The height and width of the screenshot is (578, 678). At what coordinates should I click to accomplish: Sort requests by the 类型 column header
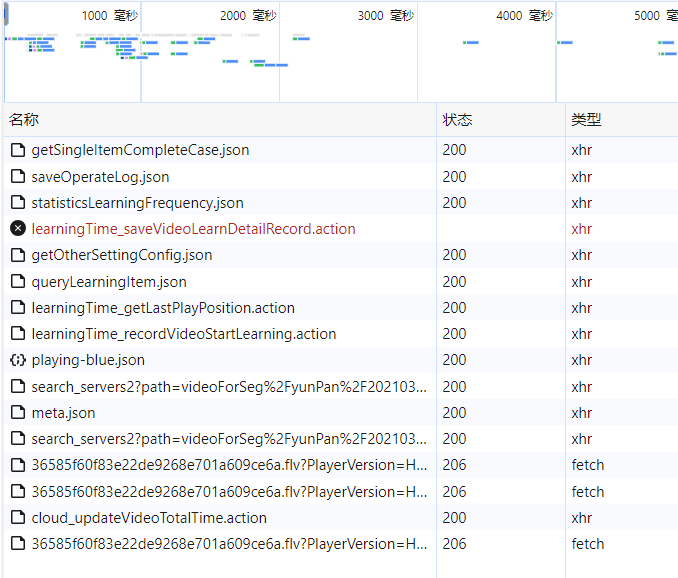586,120
